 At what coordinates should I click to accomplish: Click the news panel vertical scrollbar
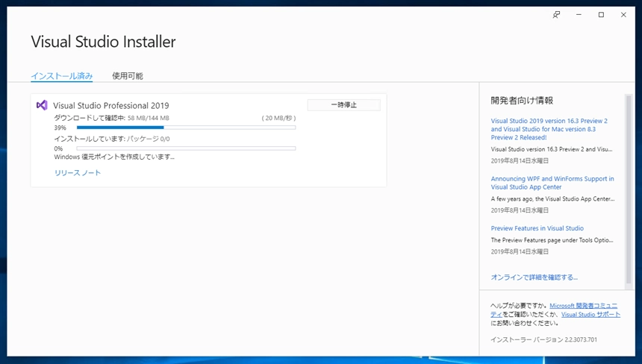pos(629,189)
